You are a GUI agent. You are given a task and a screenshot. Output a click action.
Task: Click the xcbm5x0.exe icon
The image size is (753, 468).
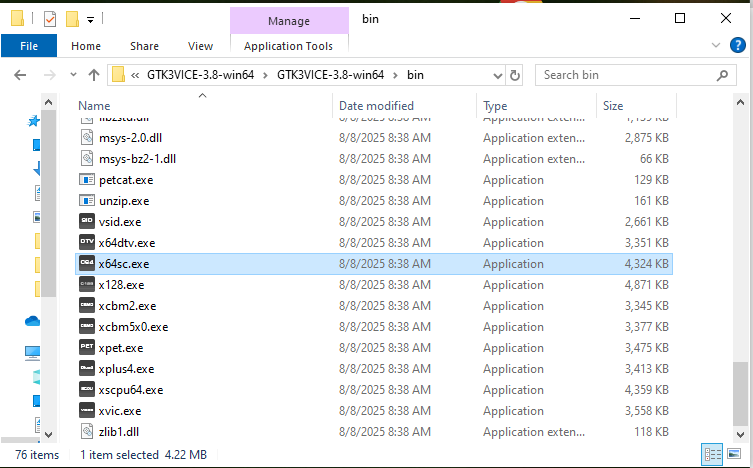click(x=87, y=326)
